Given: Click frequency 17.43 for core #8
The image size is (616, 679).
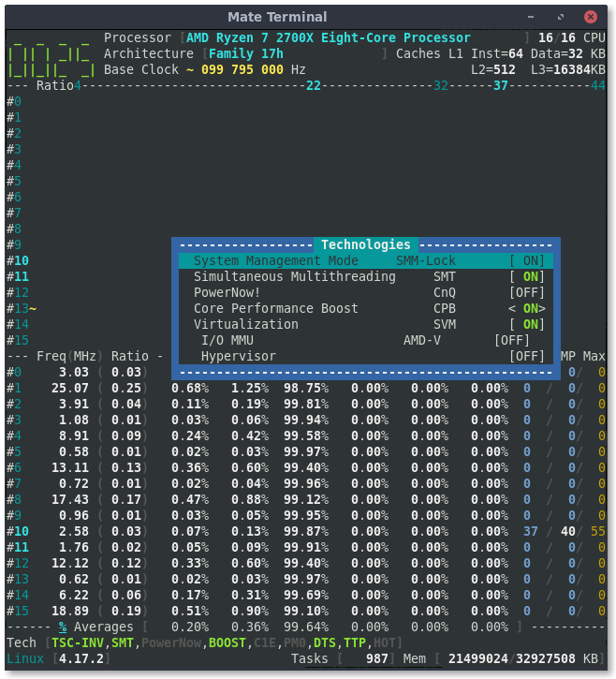Looking at the screenshot, I should point(69,500).
